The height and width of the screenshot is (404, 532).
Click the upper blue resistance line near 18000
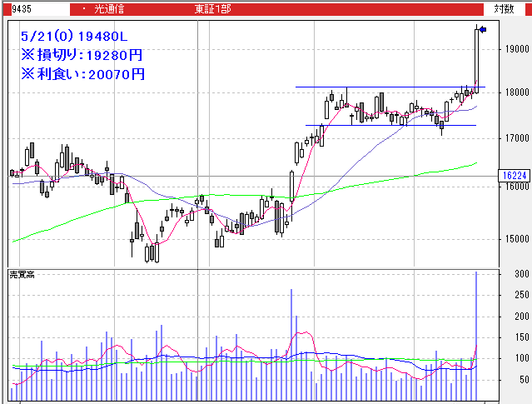(383, 87)
